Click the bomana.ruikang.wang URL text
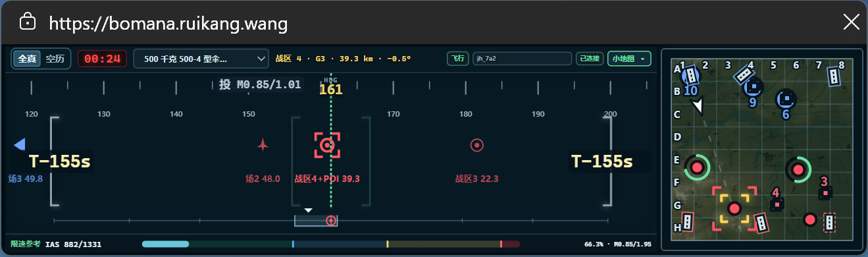 (x=168, y=23)
